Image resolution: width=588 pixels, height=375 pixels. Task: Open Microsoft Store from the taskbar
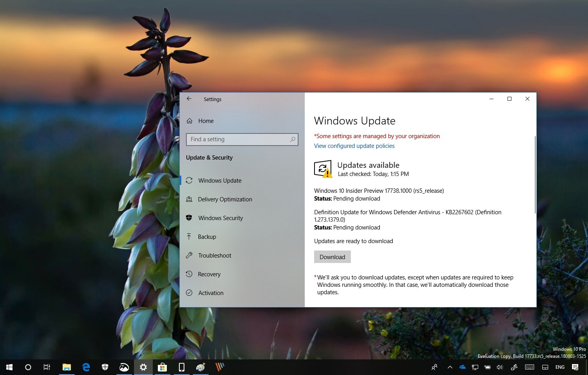coord(162,367)
